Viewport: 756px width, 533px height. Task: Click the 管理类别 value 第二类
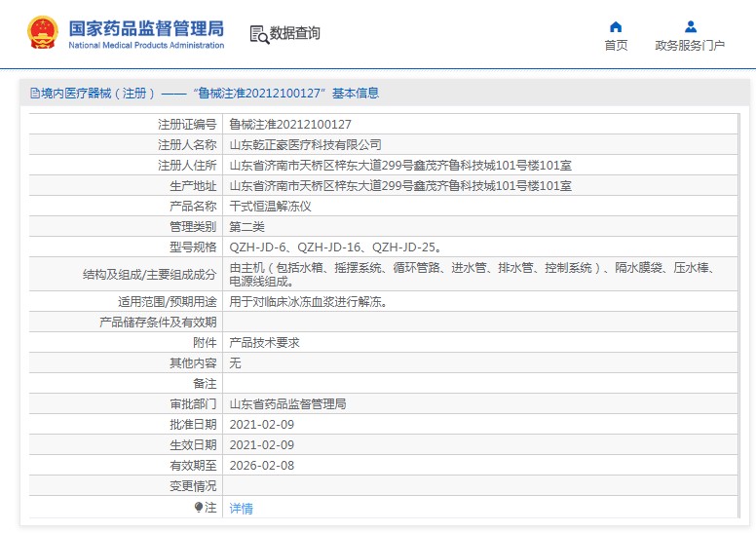(x=246, y=226)
